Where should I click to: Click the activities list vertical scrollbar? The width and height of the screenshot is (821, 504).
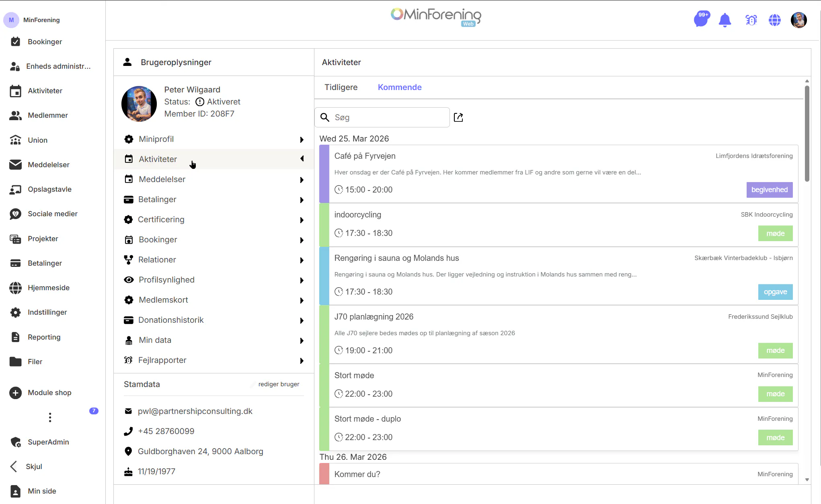[x=807, y=133]
